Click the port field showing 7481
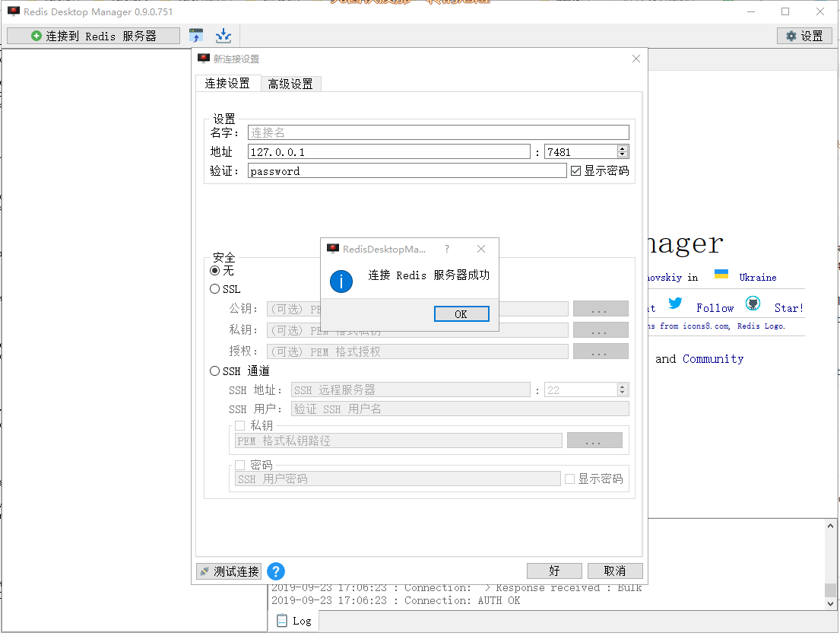Viewport: 840px width, 636px height. [x=581, y=152]
